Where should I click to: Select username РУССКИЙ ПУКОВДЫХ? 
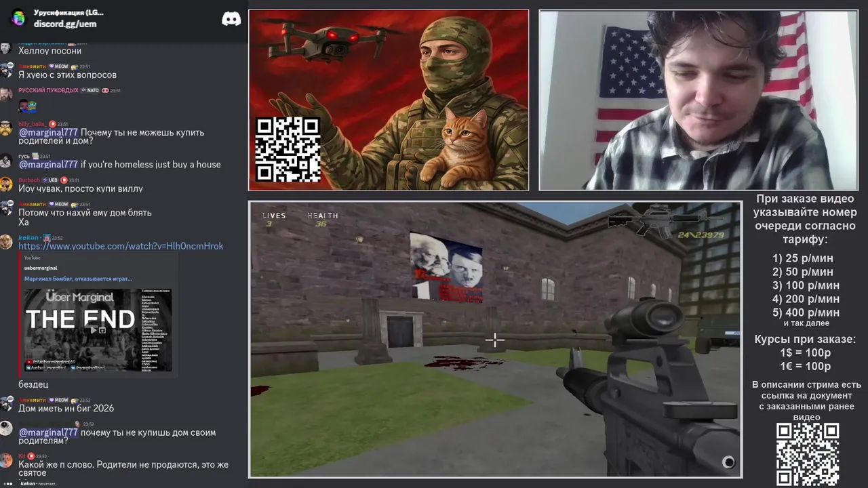point(48,90)
